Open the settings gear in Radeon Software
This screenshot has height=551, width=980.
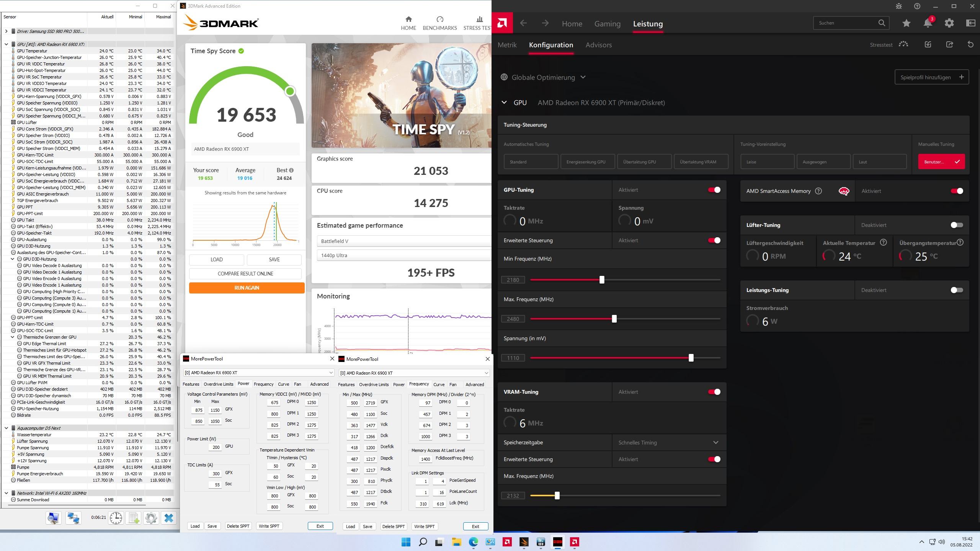click(x=949, y=23)
